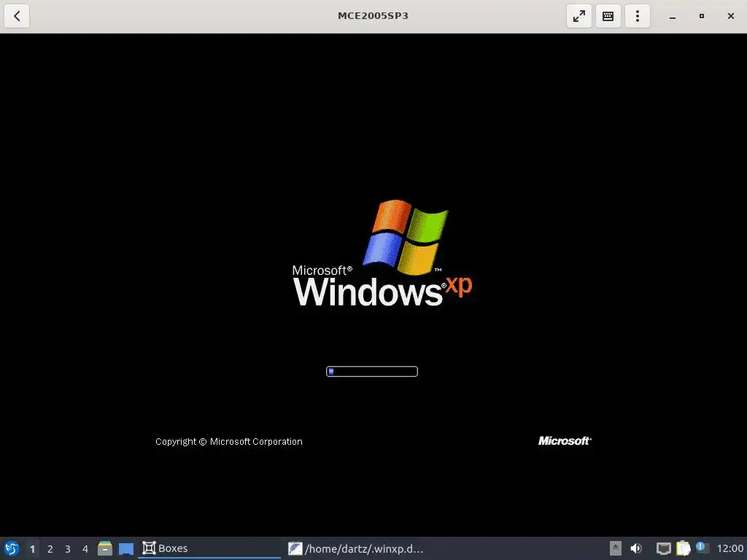Viewport: 747px width, 560px height.
Task: Click the show desktop panel icon
Action: point(126,548)
